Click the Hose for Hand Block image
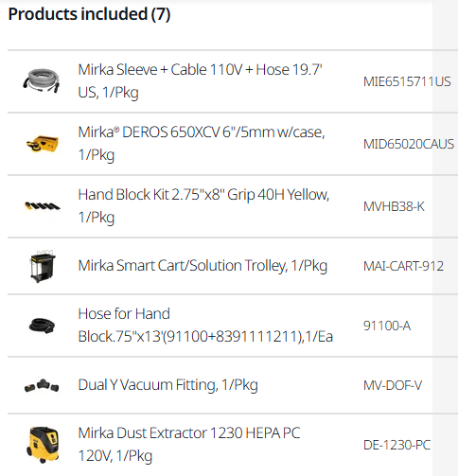Viewport: 458px width, 476px height. click(42, 326)
